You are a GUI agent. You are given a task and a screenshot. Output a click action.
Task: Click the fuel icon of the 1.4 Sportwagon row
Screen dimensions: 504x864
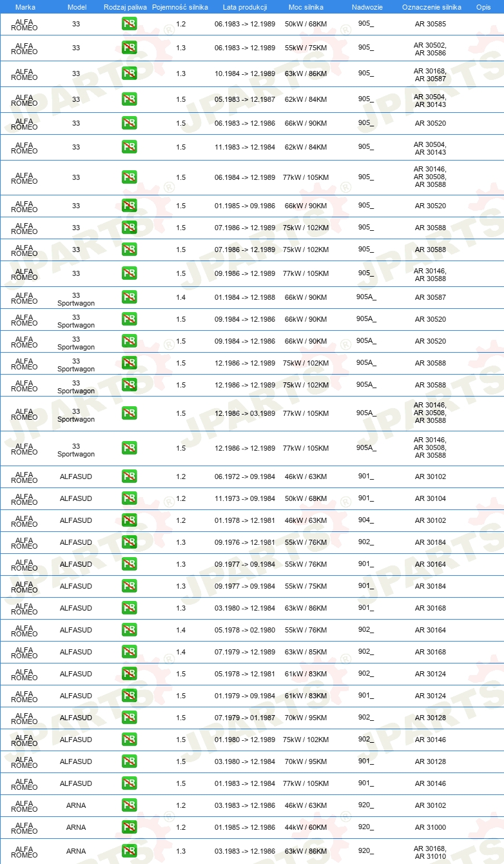click(129, 297)
